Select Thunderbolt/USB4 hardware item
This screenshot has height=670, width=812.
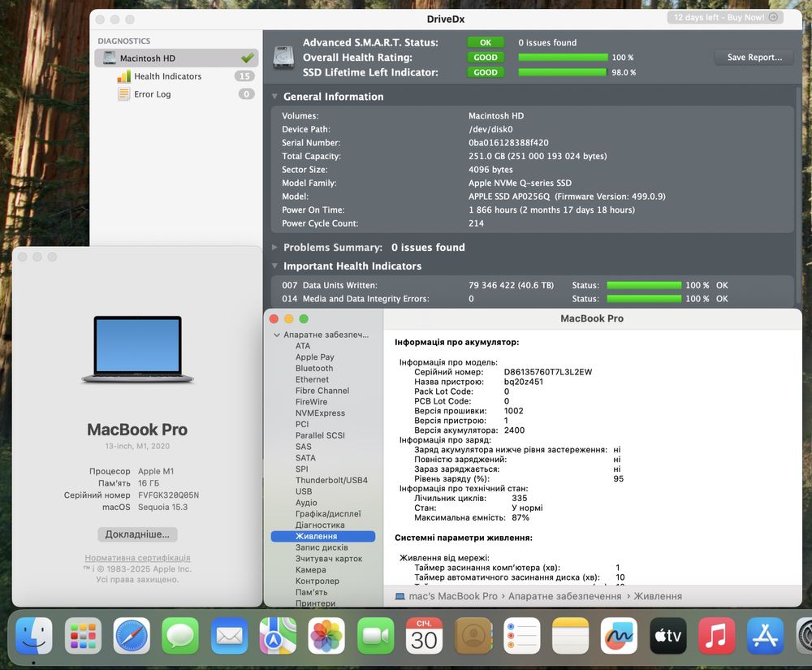(331, 480)
